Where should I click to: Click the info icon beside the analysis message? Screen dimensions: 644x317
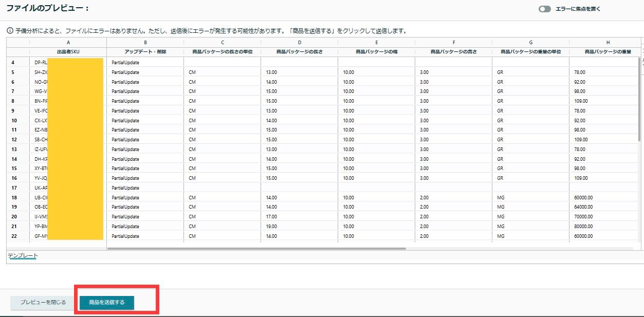(10, 31)
